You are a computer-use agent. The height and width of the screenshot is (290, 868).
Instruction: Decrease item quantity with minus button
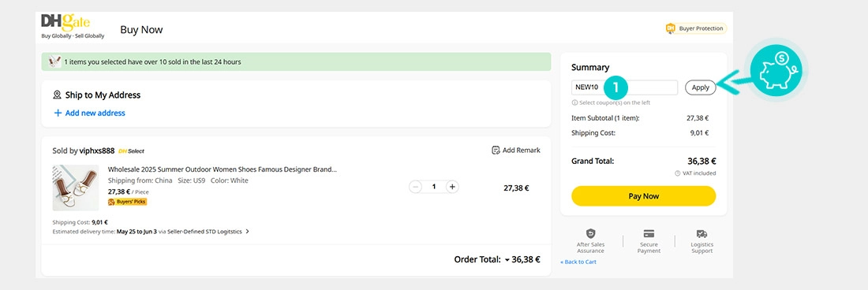click(x=416, y=187)
